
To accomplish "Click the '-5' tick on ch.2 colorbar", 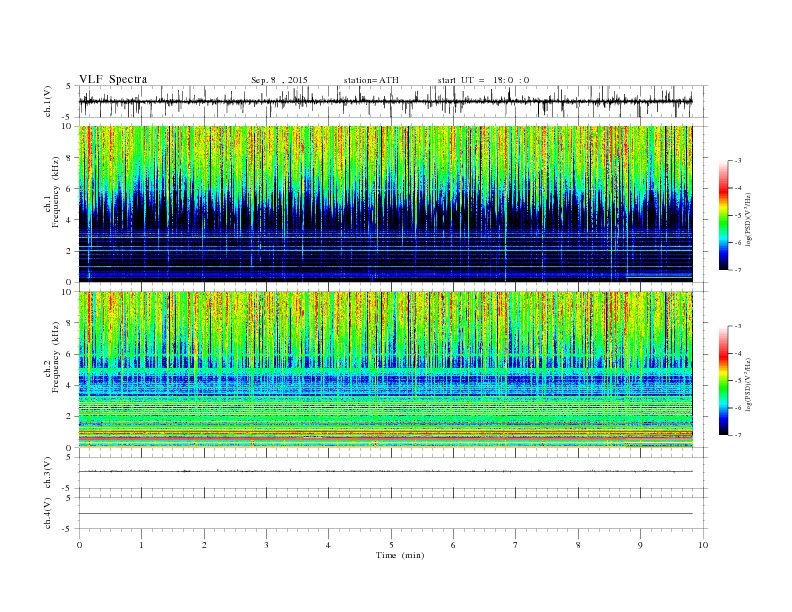I will [x=738, y=381].
